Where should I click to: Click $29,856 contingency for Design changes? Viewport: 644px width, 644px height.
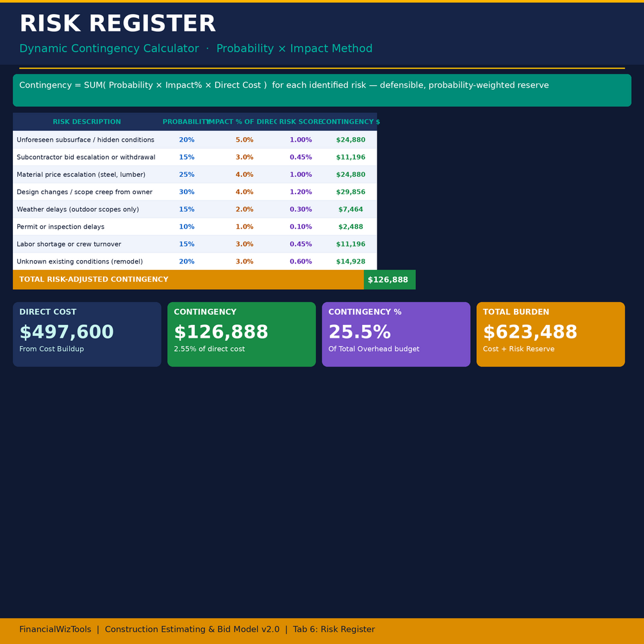pos(351,192)
